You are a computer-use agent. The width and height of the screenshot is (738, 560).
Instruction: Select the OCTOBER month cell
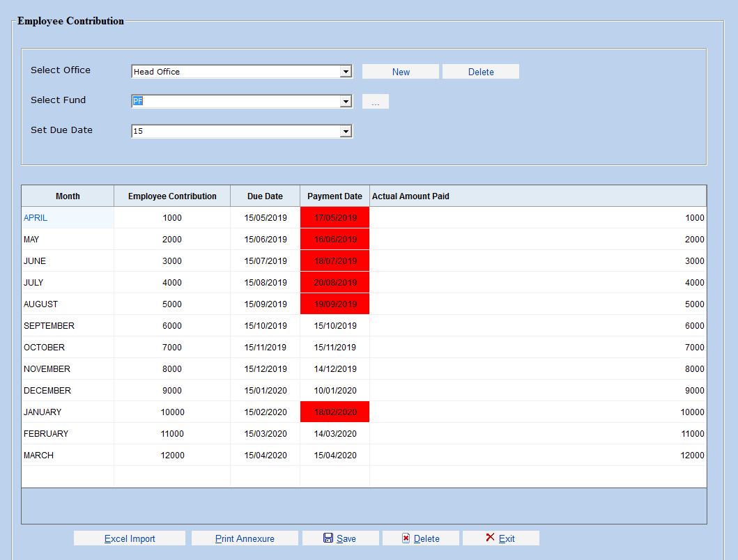coord(68,348)
